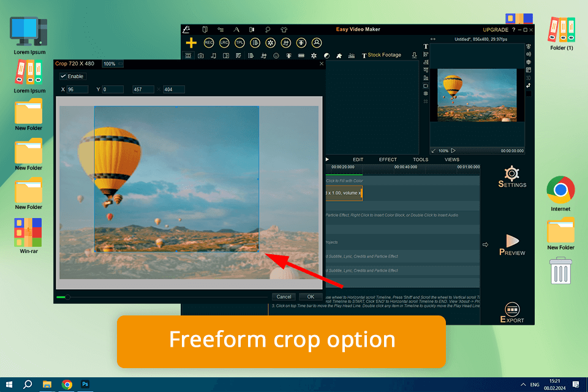Click the crop width field showing 457
This screenshot has height=392, width=588.
(x=143, y=89)
